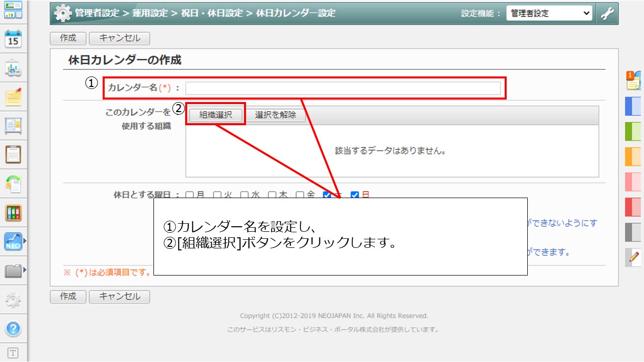
Task: Click the 選択を解除 button
Action: [x=275, y=115]
